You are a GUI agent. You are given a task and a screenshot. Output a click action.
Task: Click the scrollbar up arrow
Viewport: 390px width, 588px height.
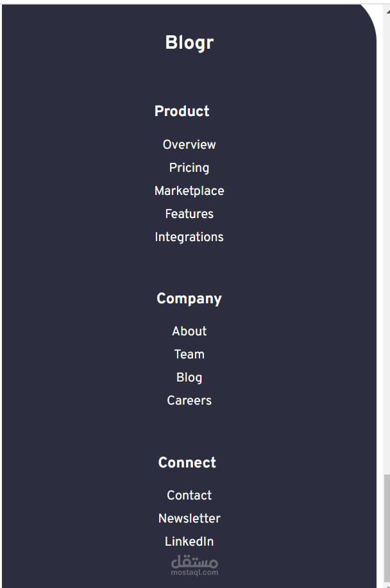pos(386,8)
